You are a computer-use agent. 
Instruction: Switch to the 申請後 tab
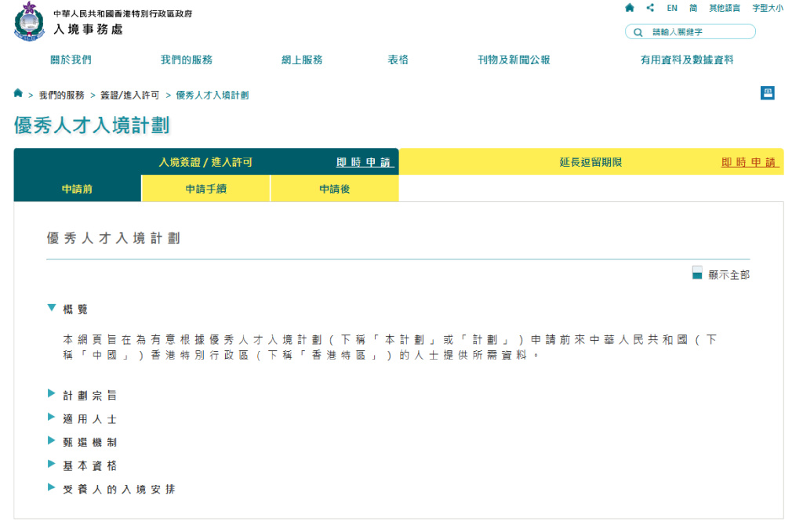click(x=334, y=189)
